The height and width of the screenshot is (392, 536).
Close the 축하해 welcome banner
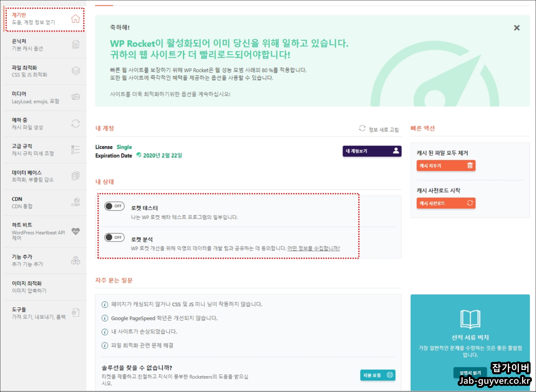coord(517,28)
